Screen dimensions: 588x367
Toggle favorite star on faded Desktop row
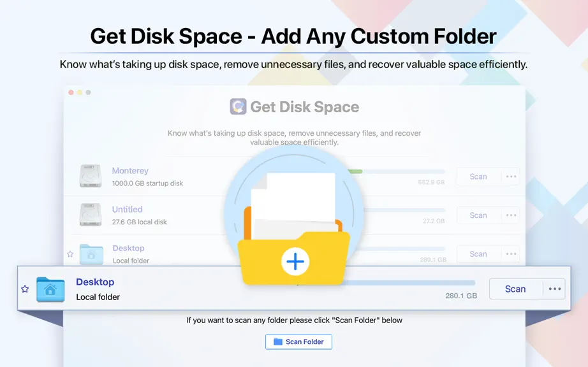[x=70, y=254]
